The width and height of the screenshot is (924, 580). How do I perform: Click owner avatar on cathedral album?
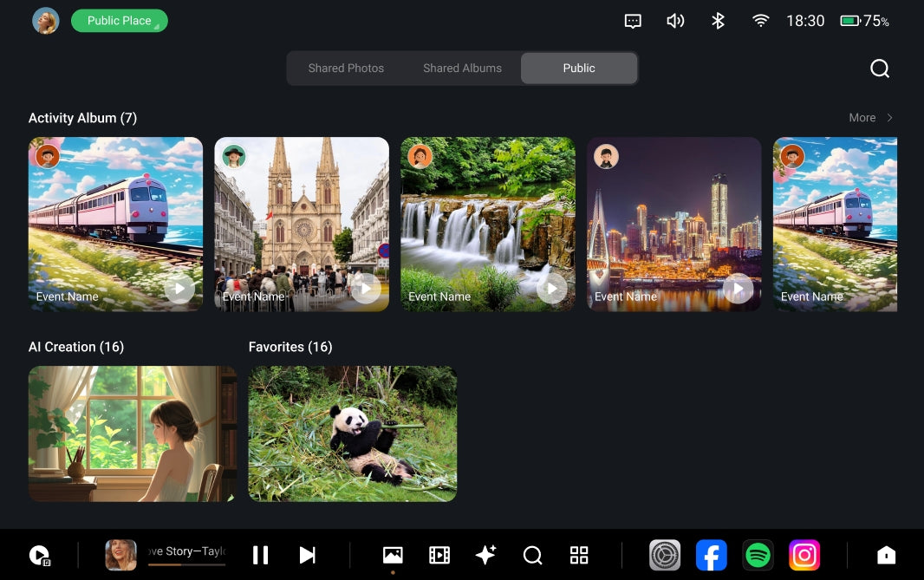[x=233, y=156]
